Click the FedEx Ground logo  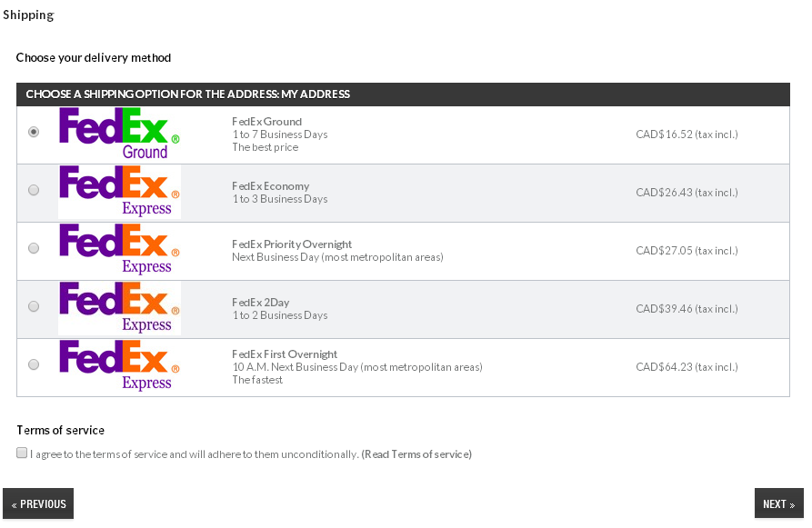(119, 134)
